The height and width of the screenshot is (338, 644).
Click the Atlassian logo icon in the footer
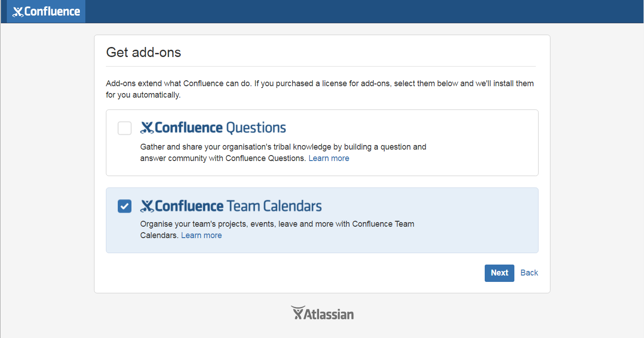point(297,312)
